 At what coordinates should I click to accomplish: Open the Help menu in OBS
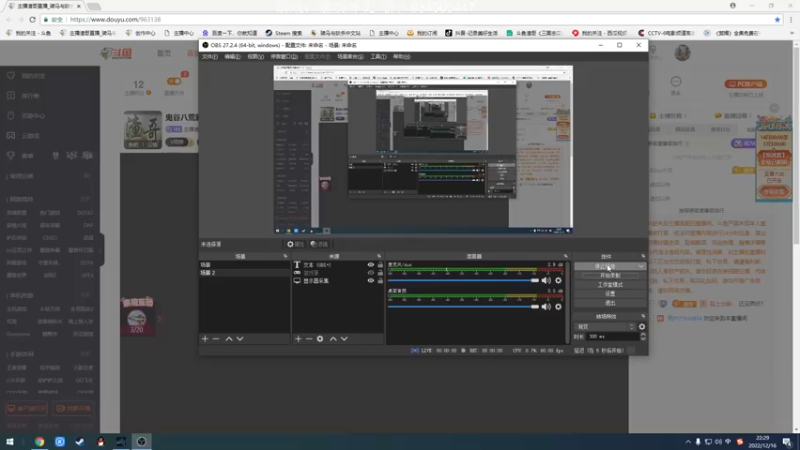click(402, 57)
